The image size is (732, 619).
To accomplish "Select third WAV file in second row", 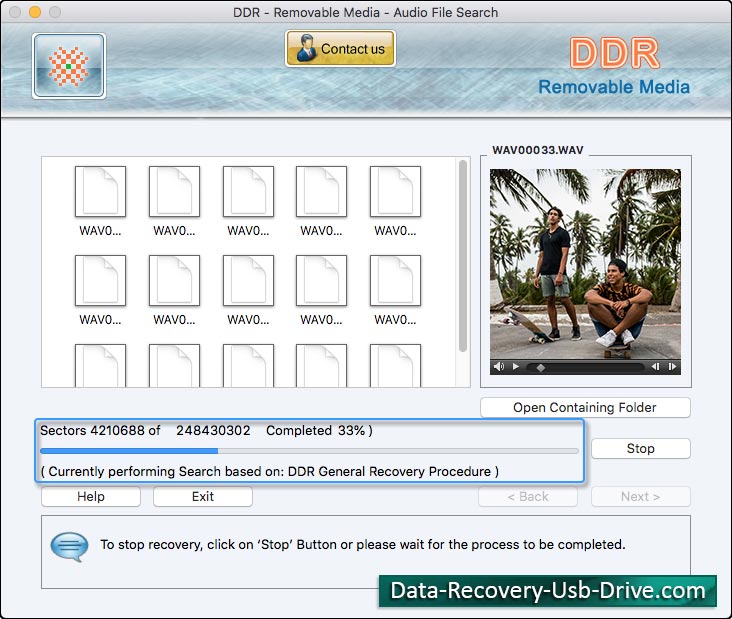I will pyautogui.click(x=248, y=291).
